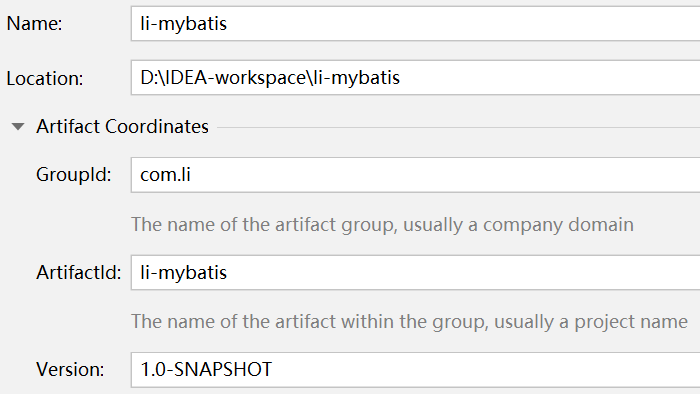Place cursor in 'li-mybatis' ArtifactId text

183,273
